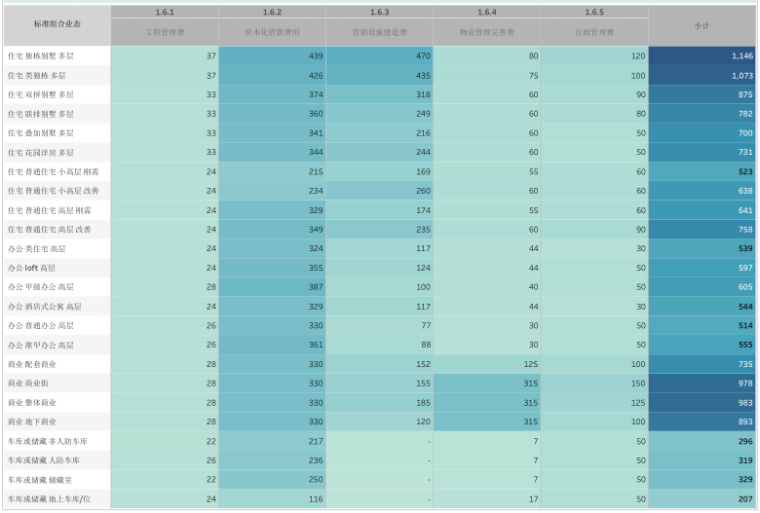The image size is (760, 513).
Task: Select subtotal cell showing 983
Action: pyautogui.click(x=702, y=402)
